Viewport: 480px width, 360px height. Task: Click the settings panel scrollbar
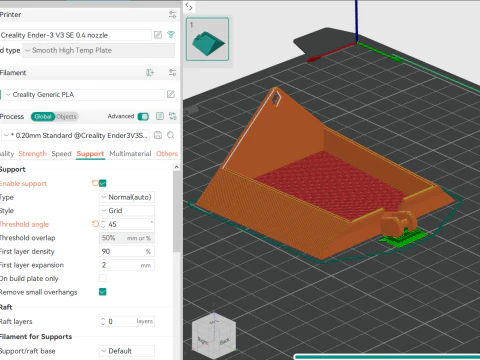click(x=176, y=213)
